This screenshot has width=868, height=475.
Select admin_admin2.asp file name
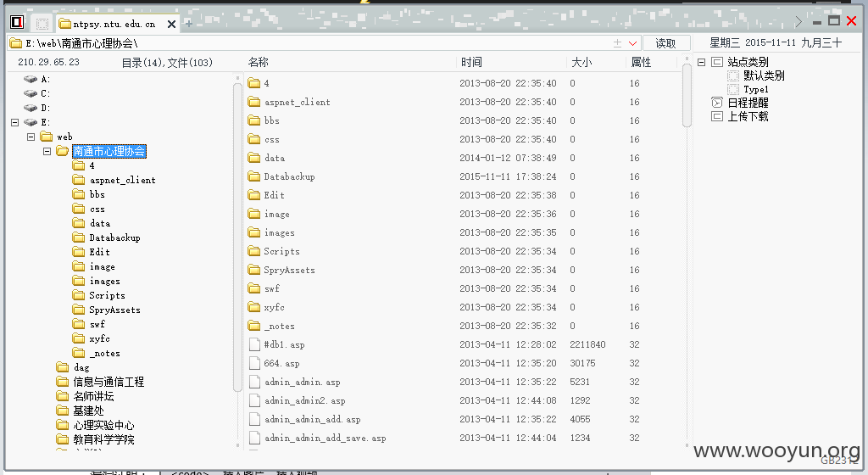point(304,400)
